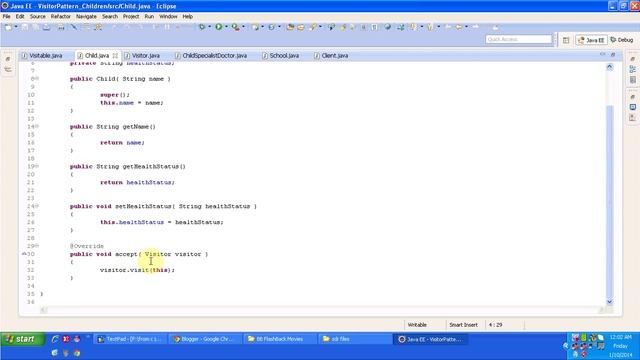640x360 pixels.
Task: Click the Last Edit Location arrow icon
Action: [448, 27]
